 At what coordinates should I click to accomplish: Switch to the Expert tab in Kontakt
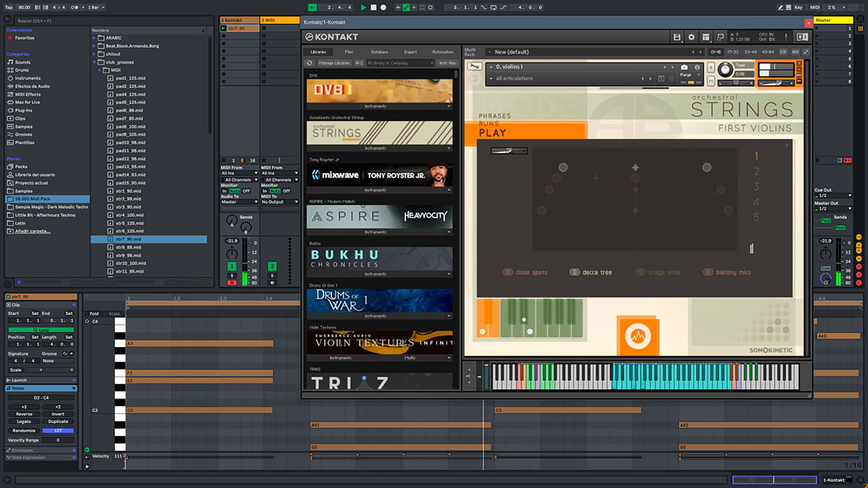(x=410, y=52)
